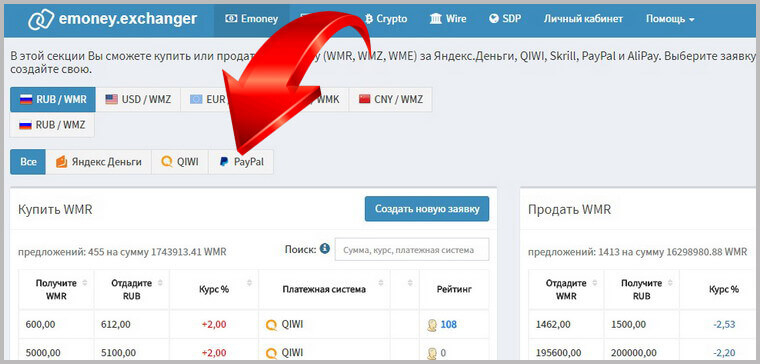Choose the RUB / WMZ pair tab
Screen dimensions: 760x364
[52, 125]
